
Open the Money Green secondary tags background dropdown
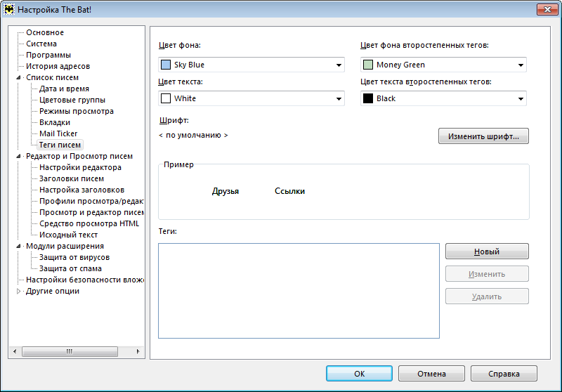click(443, 65)
